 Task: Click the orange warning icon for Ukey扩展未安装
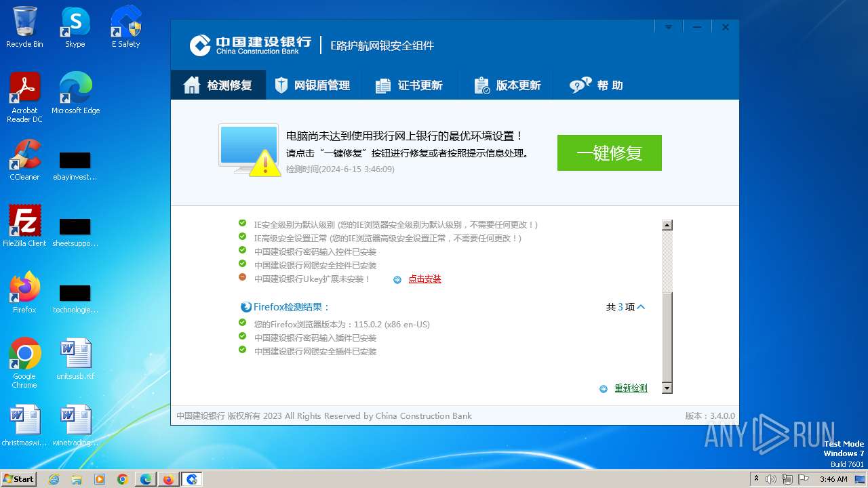click(x=242, y=278)
